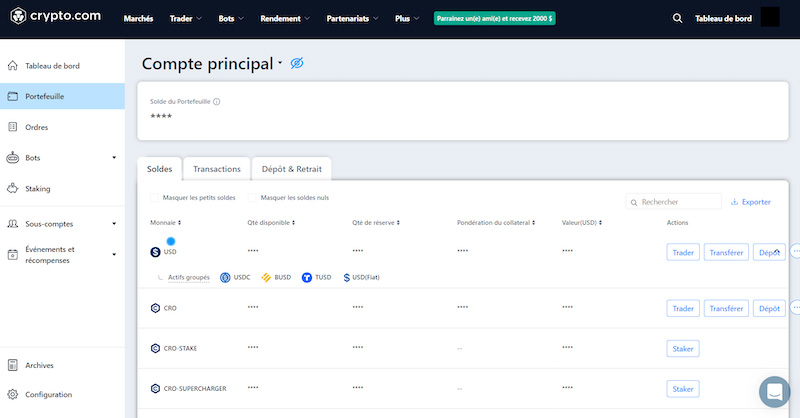The width and height of the screenshot is (800, 418).
Task: Click the Tableau de bord home icon in sidebar
Action: click(x=13, y=65)
